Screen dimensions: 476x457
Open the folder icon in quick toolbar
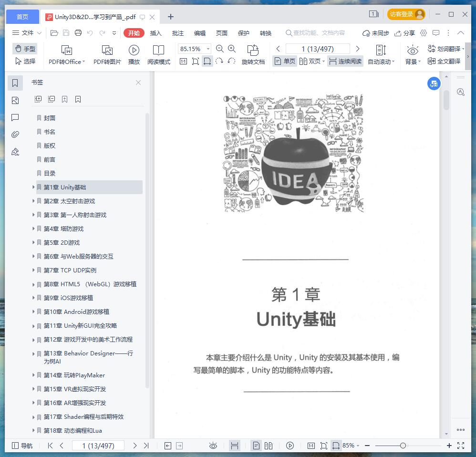tap(54, 33)
